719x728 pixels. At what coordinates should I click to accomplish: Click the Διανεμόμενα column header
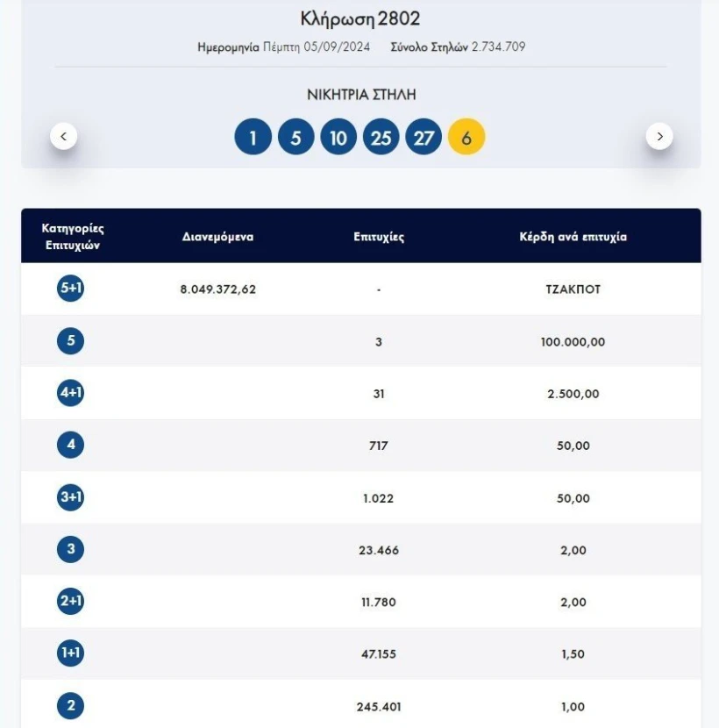point(217,237)
